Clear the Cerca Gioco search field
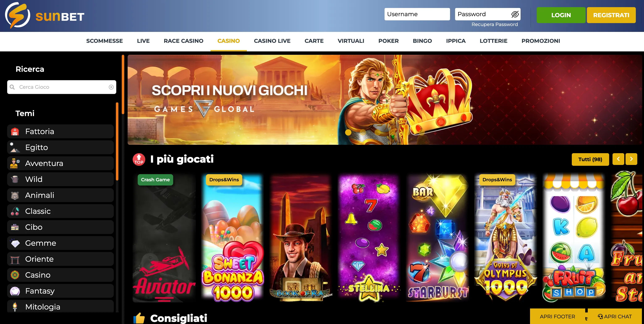The width and height of the screenshot is (644, 324). pyautogui.click(x=111, y=87)
